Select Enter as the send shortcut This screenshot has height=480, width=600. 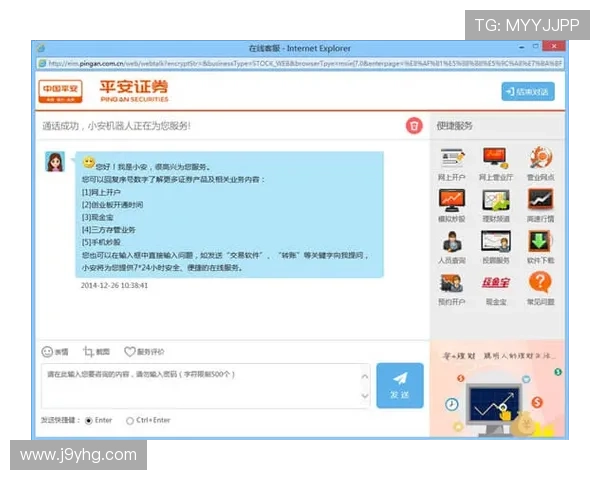[88, 421]
